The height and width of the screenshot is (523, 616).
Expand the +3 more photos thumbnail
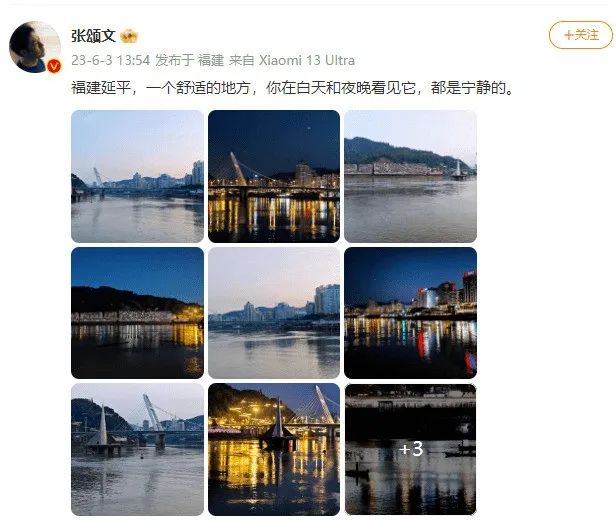411,450
